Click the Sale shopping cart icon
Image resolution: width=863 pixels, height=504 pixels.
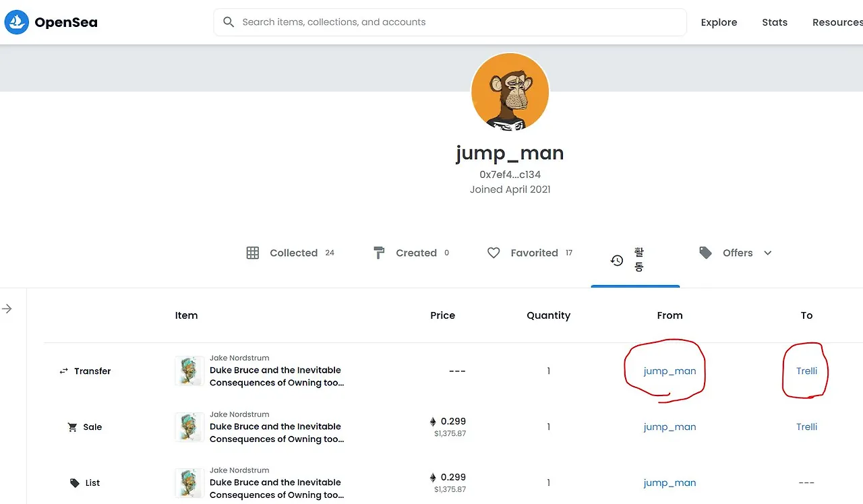(x=73, y=427)
